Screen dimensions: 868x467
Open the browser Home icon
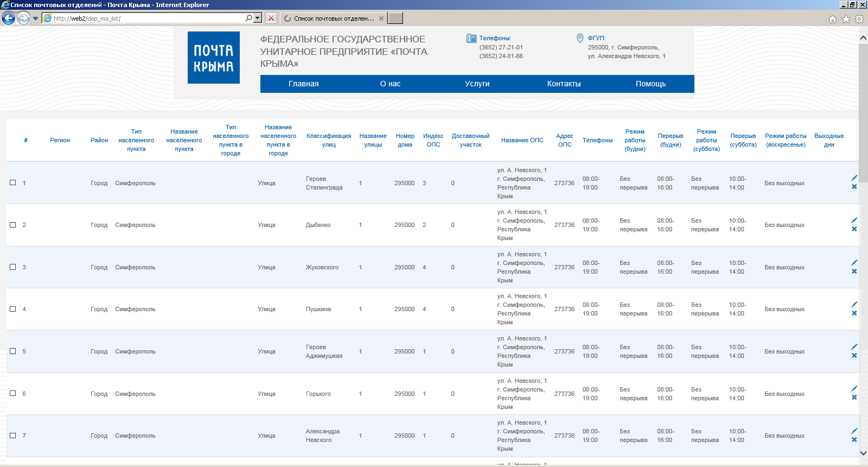pos(833,19)
